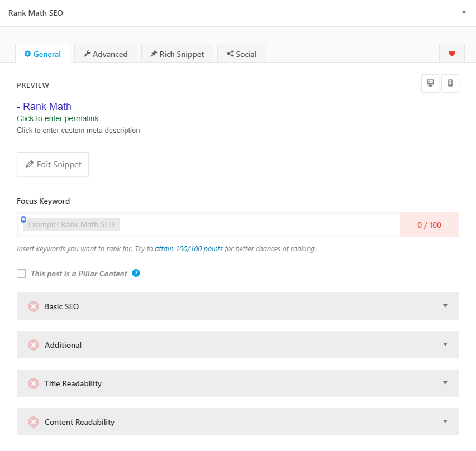The image size is (476, 451).
Task: Click the Edit Snippet button
Action: pyautogui.click(x=53, y=165)
